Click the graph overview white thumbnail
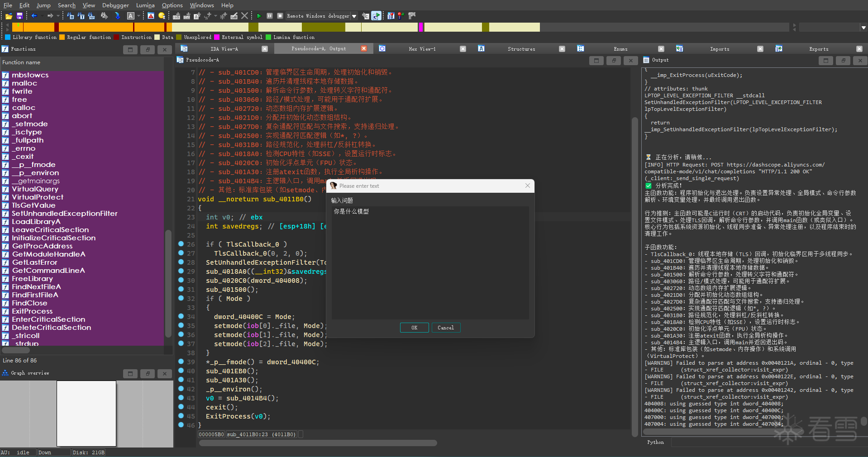The image size is (868, 457). [86, 414]
